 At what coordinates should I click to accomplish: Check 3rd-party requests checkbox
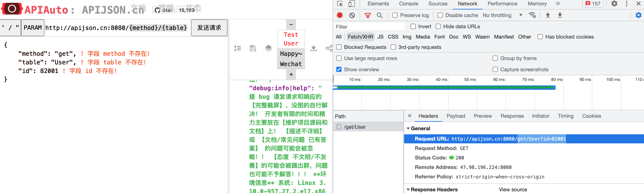393,47
